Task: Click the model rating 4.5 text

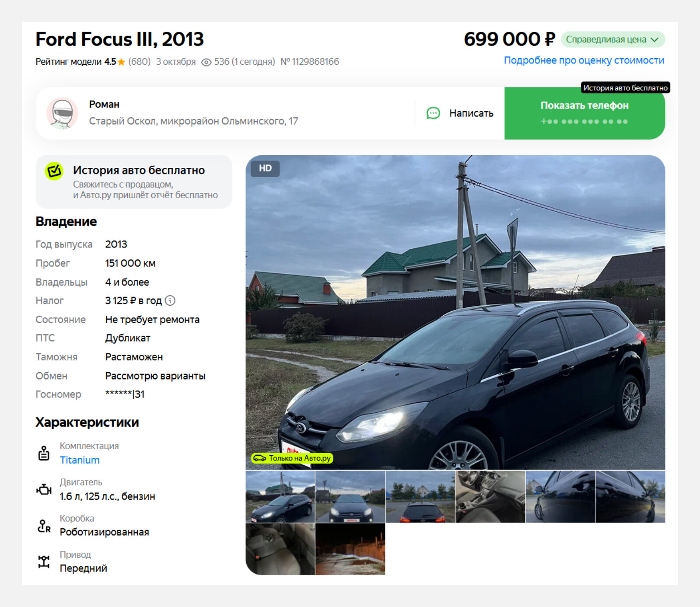Action: (x=110, y=62)
